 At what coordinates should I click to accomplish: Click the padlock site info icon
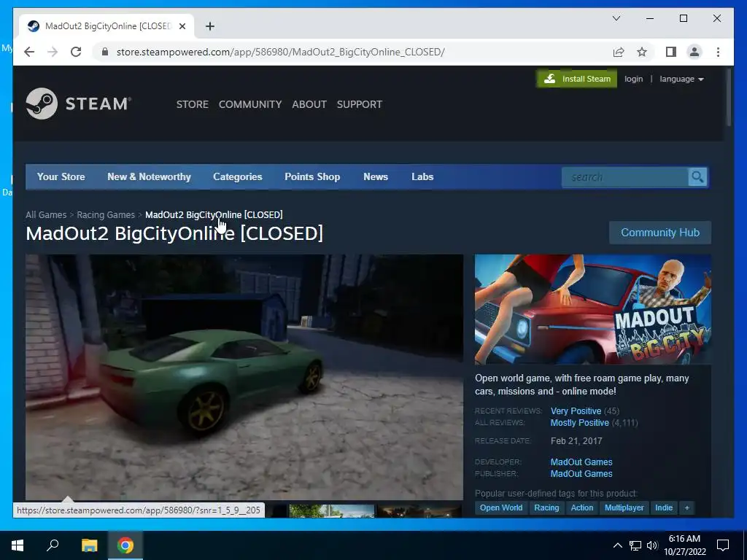tap(105, 52)
